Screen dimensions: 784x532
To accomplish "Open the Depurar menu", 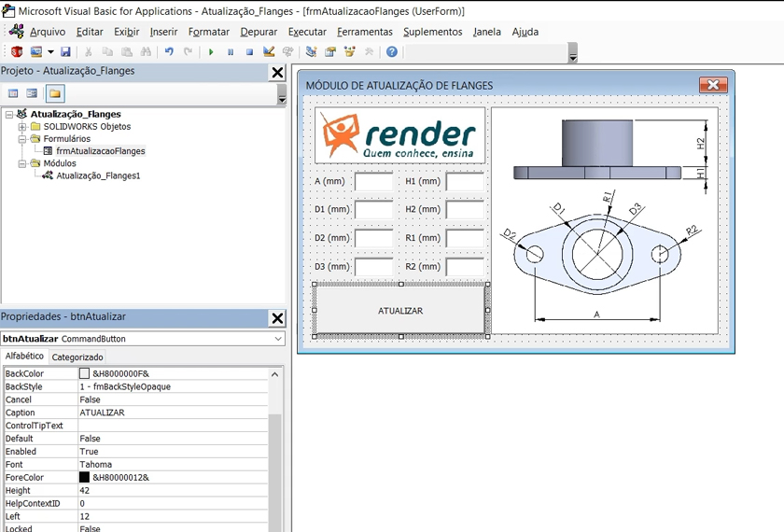I will (x=259, y=32).
